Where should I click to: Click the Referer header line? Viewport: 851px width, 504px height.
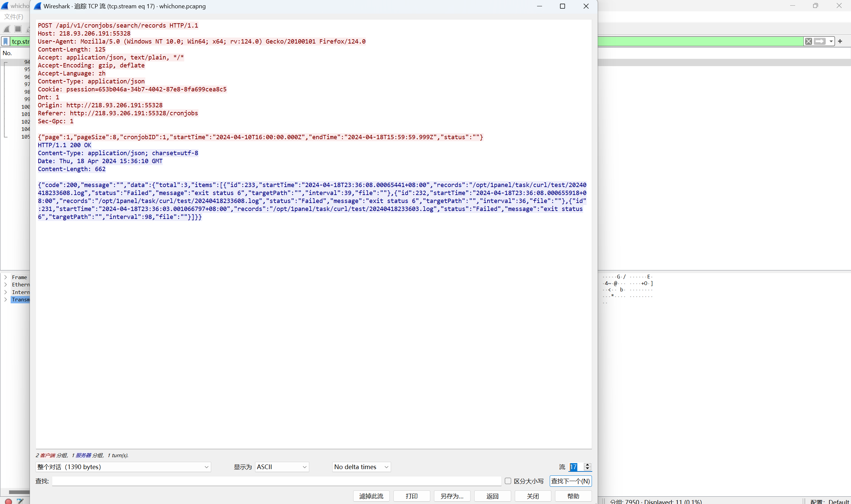coord(118,113)
